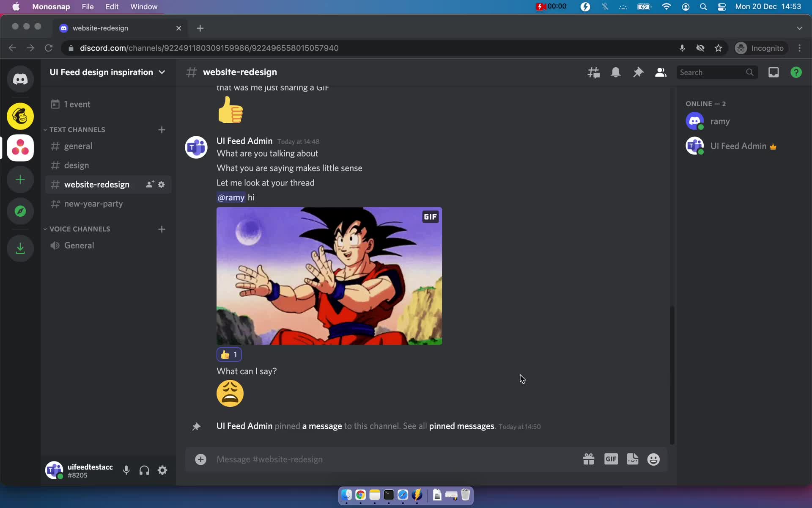812x508 pixels.
Task: Add a server with plus icon
Action: click(x=20, y=179)
